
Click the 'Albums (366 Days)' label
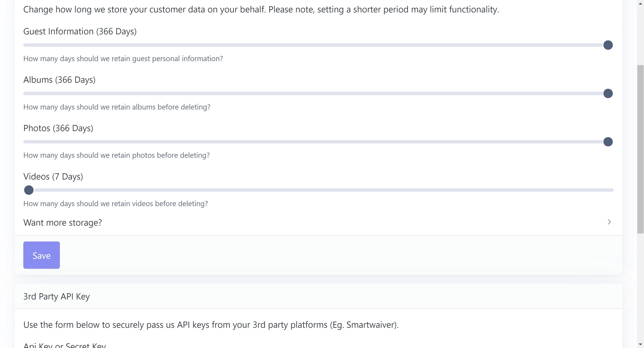pos(59,80)
